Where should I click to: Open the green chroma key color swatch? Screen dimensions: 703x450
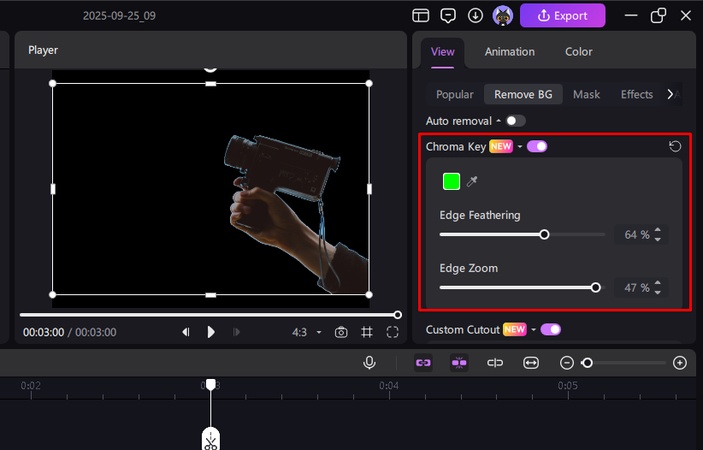coord(451,181)
